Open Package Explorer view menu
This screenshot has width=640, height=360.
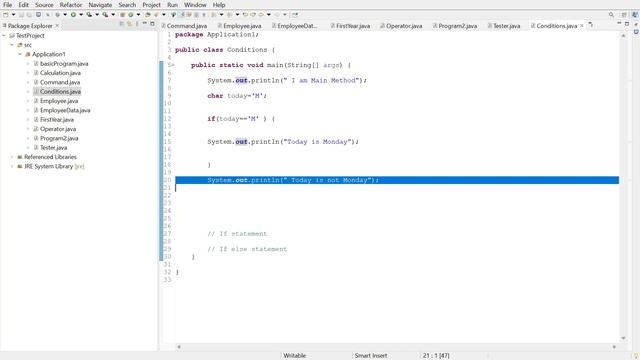pos(137,24)
